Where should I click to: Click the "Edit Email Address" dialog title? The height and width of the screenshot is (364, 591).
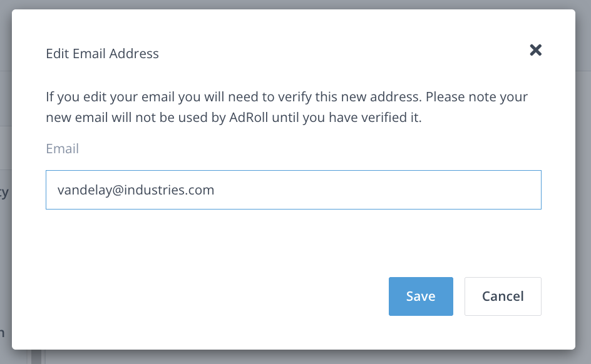[x=103, y=54]
